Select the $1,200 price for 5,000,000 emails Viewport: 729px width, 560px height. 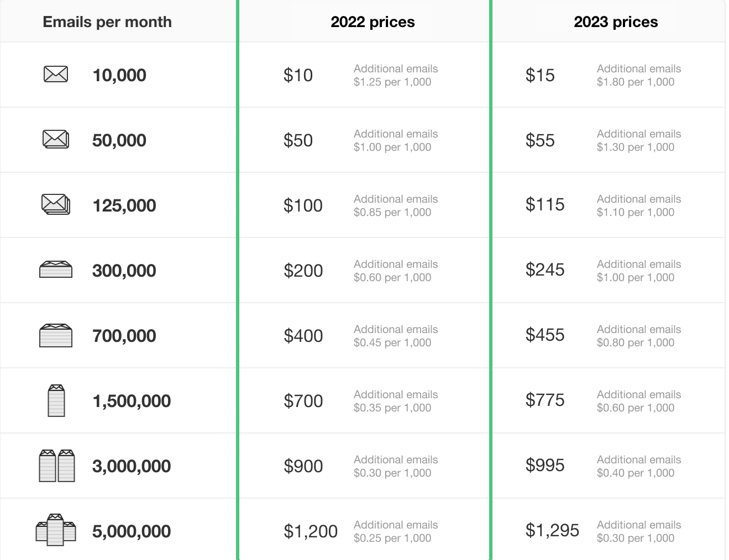click(311, 531)
